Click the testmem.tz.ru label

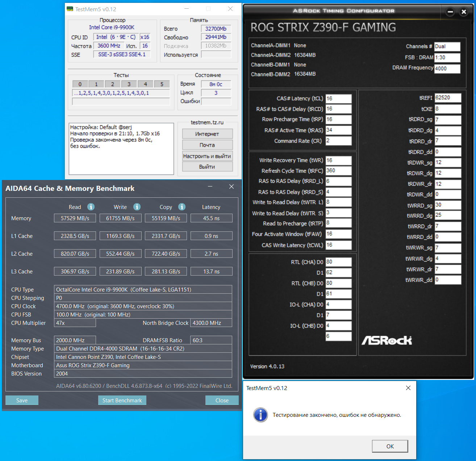207,122
